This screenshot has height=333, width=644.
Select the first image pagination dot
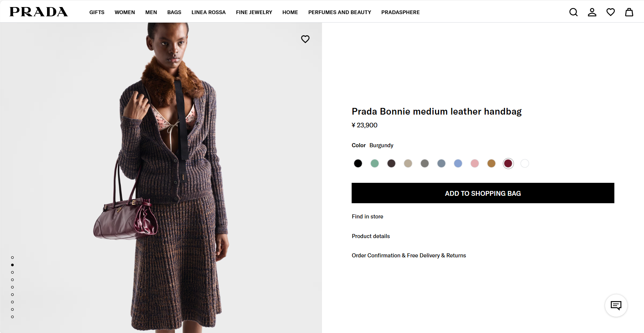click(13, 257)
